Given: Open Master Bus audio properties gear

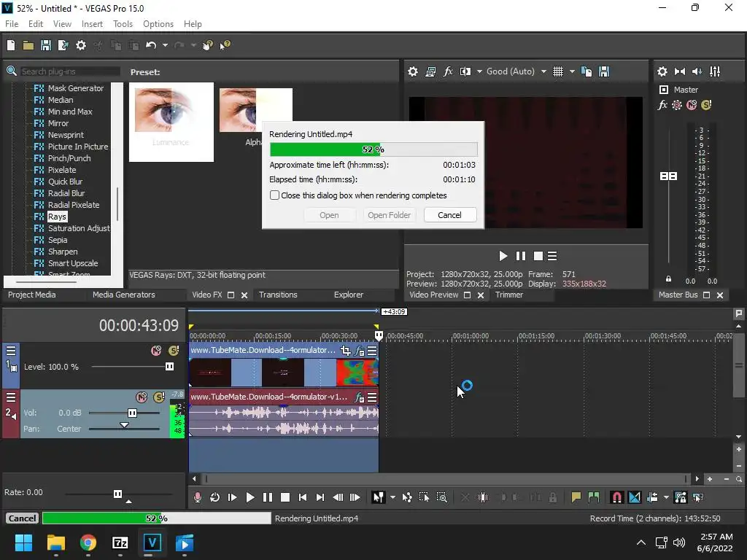Looking at the screenshot, I should coord(662,71).
